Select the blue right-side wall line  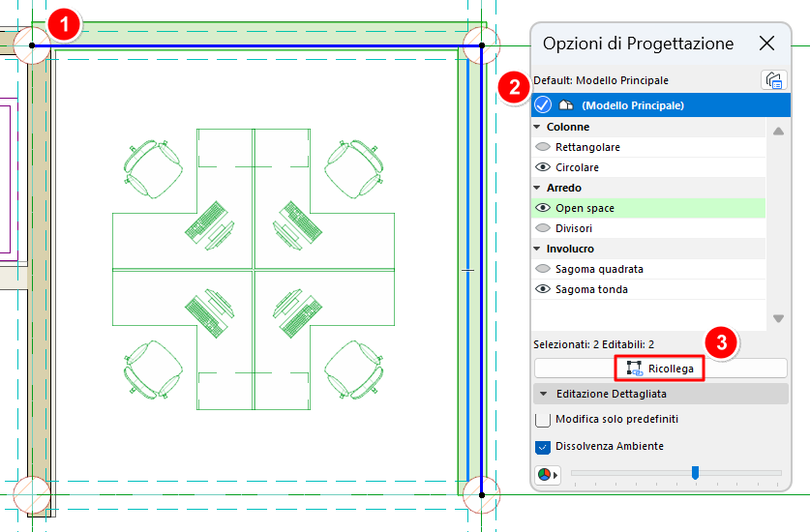coord(482,270)
